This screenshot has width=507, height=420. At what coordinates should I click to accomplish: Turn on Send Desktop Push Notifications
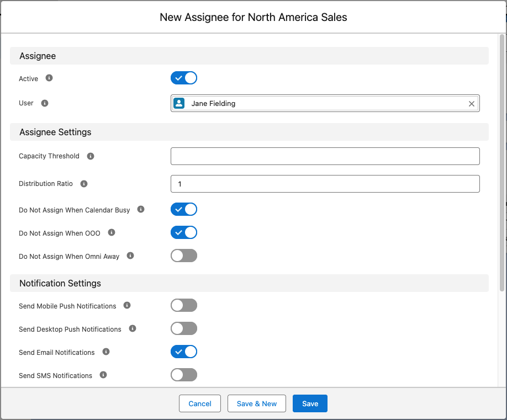pyautogui.click(x=184, y=328)
